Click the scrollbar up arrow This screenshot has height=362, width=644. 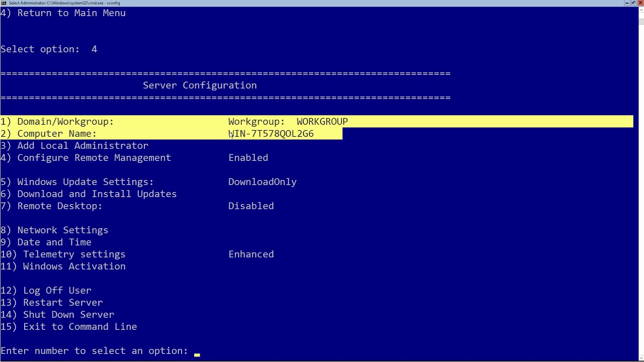(641, 9)
